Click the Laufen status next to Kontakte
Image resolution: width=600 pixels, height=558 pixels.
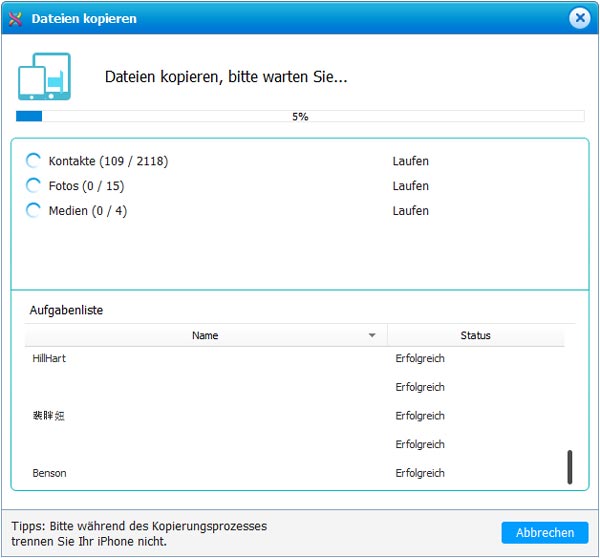(x=410, y=161)
